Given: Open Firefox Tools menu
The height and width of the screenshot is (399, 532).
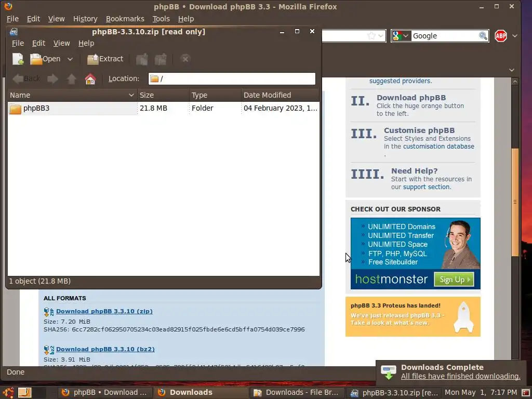Looking at the screenshot, I should [x=161, y=19].
